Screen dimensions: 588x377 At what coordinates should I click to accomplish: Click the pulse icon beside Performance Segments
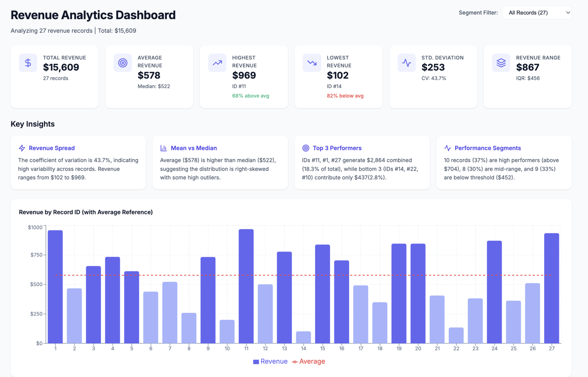[x=447, y=148]
